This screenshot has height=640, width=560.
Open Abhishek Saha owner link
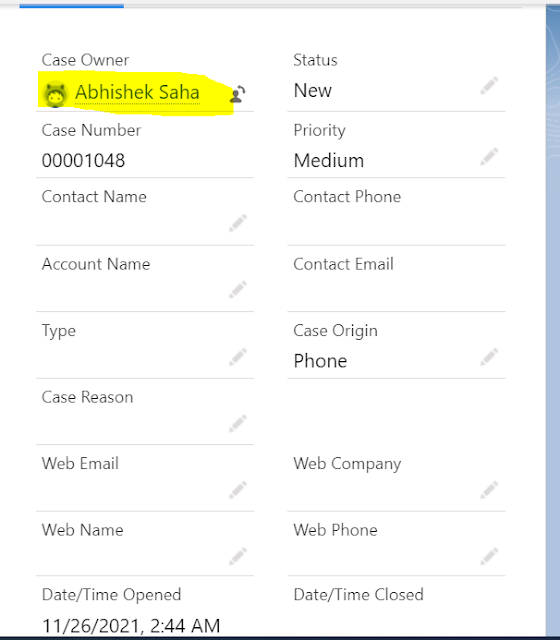click(137, 92)
